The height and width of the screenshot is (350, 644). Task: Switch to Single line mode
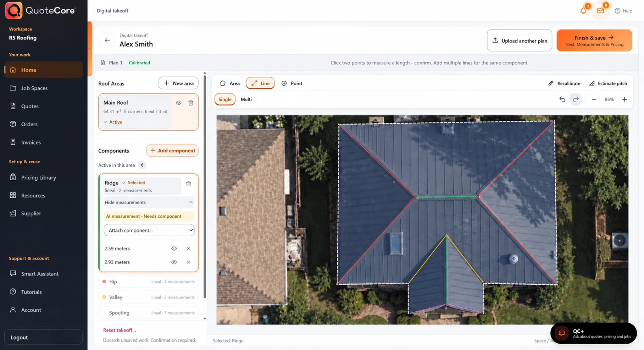coord(225,99)
